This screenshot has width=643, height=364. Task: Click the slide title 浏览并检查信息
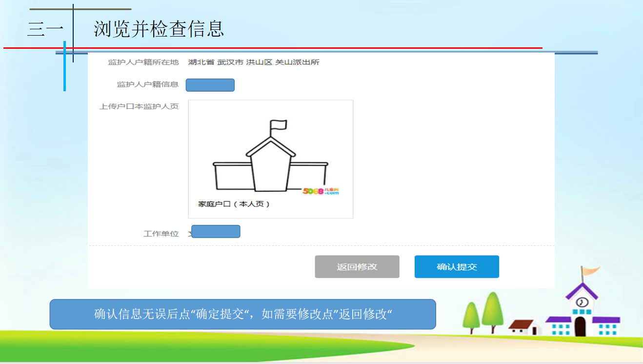click(159, 29)
